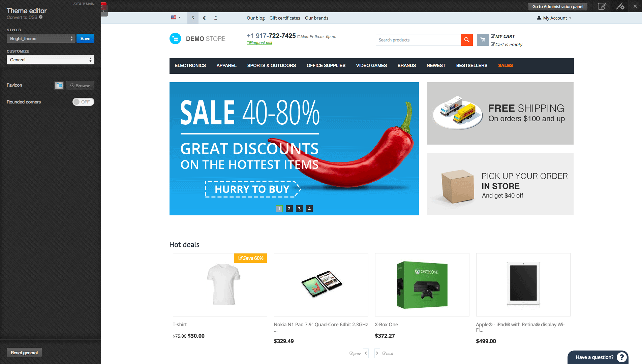Open the Sales menu item
This screenshot has height=364, width=642.
pos(506,65)
